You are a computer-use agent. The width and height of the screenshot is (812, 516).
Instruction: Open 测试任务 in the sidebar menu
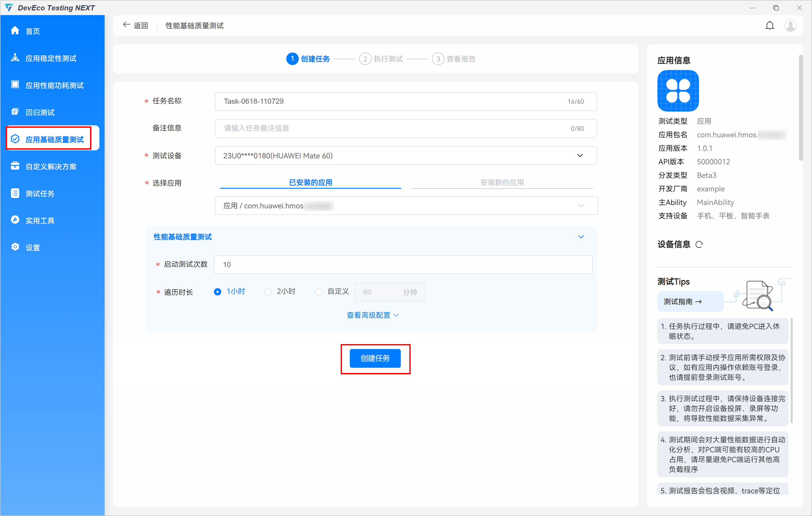coord(40,193)
